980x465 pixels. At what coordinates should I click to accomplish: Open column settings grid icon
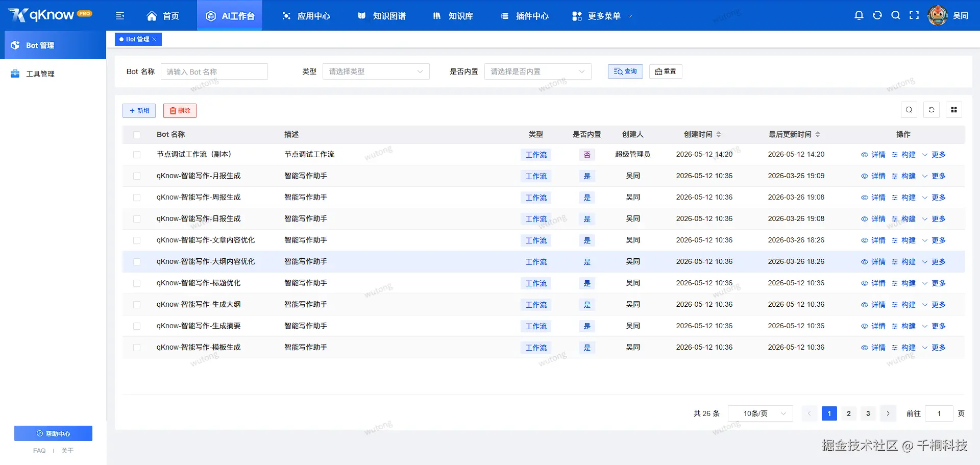(x=954, y=110)
